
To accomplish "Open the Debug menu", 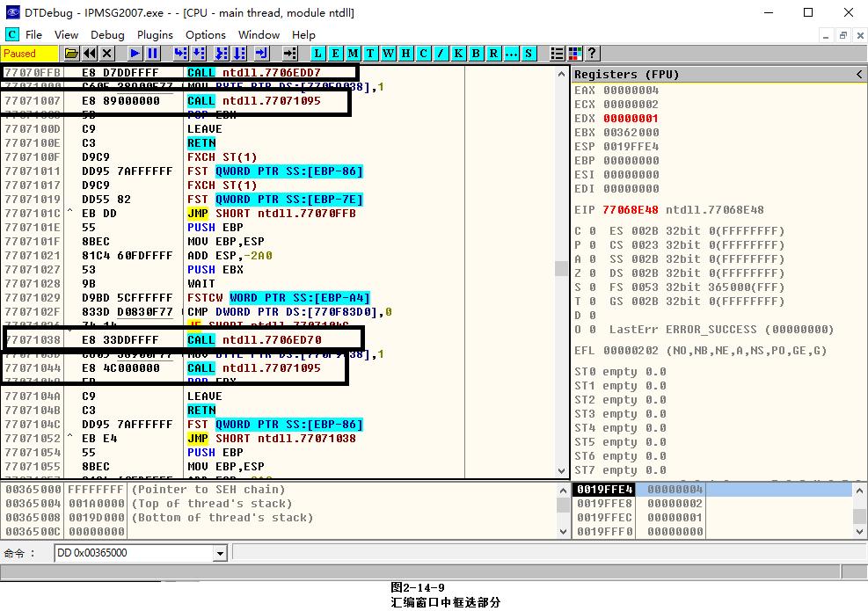I will click(x=107, y=34).
